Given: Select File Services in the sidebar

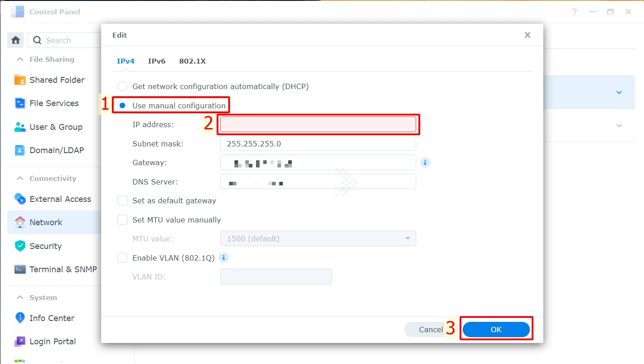Looking at the screenshot, I should click(53, 103).
